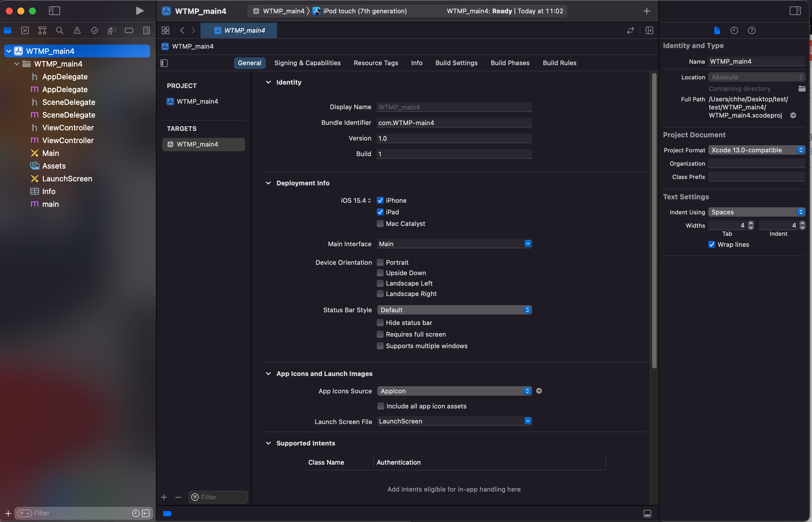Add an editor pane on the right
812x522 pixels.
[x=649, y=30]
